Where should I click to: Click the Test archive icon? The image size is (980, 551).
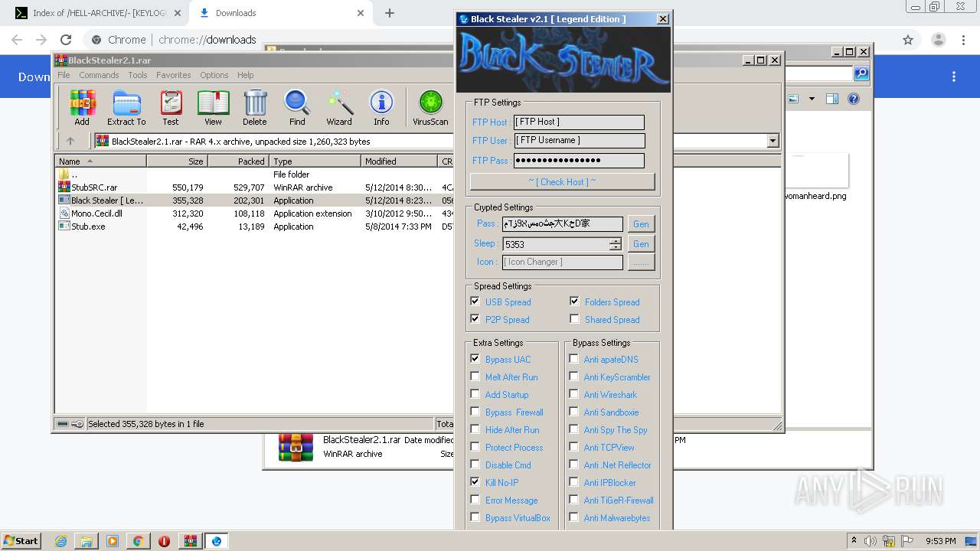click(x=171, y=107)
